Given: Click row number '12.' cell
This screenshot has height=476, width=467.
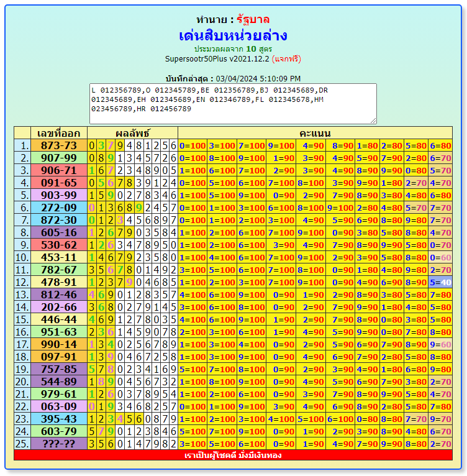Looking at the screenshot, I should pos(22,283).
